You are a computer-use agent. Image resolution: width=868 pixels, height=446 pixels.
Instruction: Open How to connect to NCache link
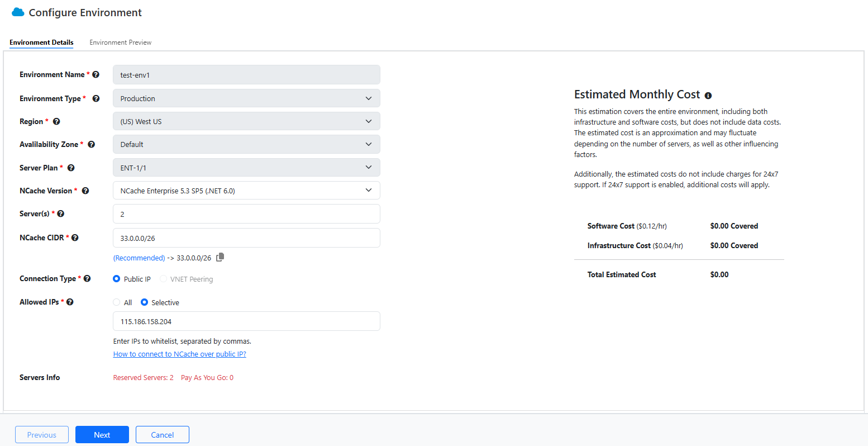(180, 354)
